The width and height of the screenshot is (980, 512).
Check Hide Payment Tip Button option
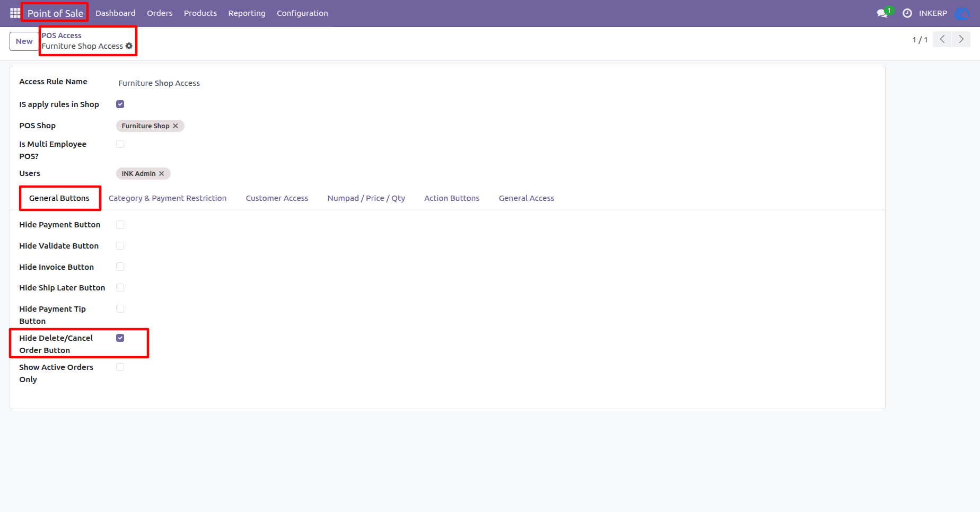pos(120,309)
